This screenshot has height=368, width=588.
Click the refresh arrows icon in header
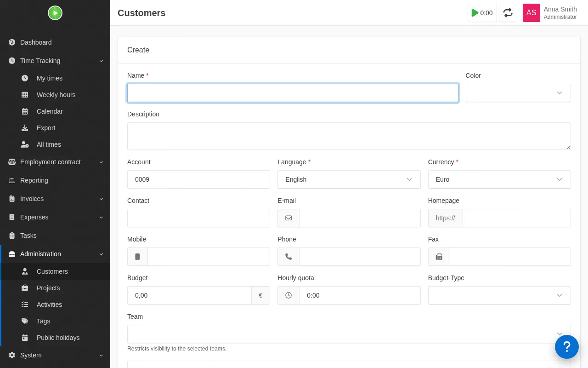(x=508, y=13)
